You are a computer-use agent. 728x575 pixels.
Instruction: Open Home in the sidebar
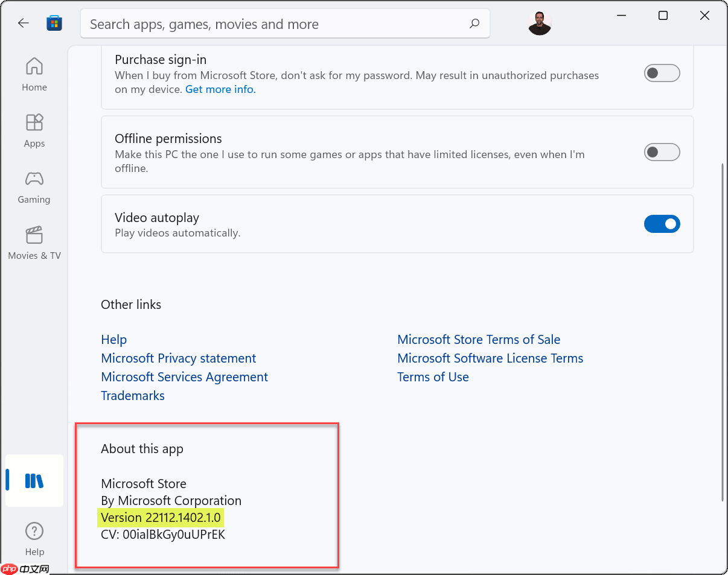tap(34, 75)
